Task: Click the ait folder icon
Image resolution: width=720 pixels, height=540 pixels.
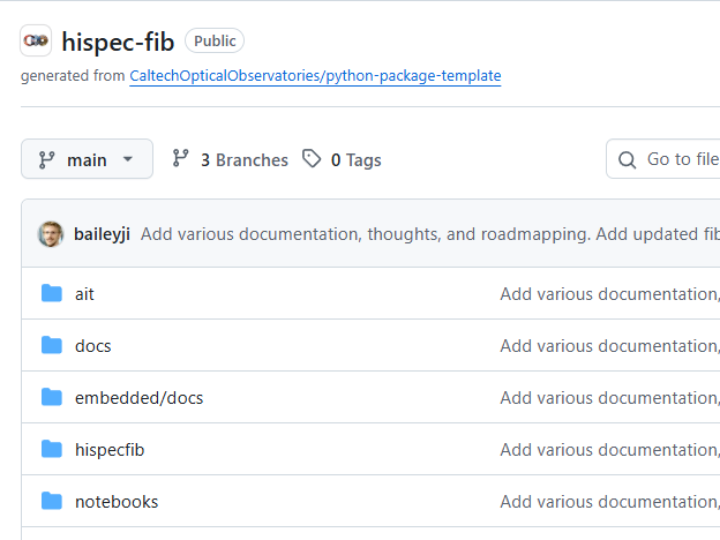Action: 52,293
